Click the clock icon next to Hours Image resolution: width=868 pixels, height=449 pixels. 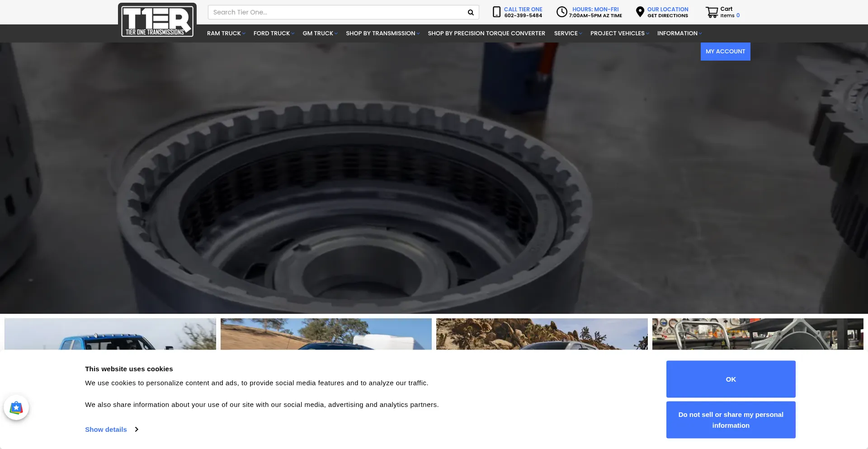[x=561, y=12]
